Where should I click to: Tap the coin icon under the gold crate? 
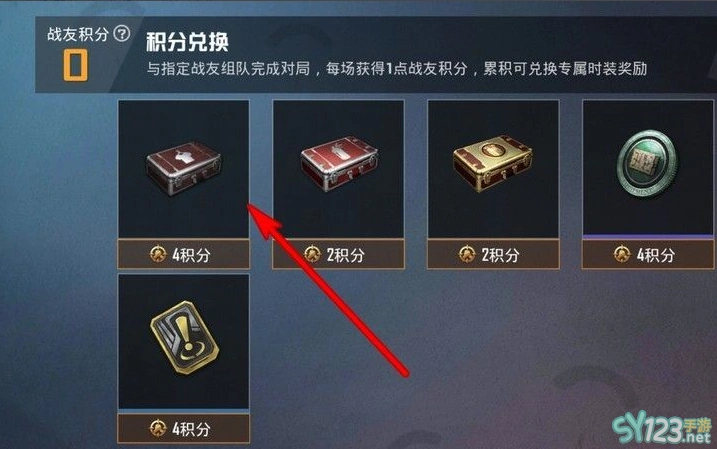pyautogui.click(x=467, y=254)
